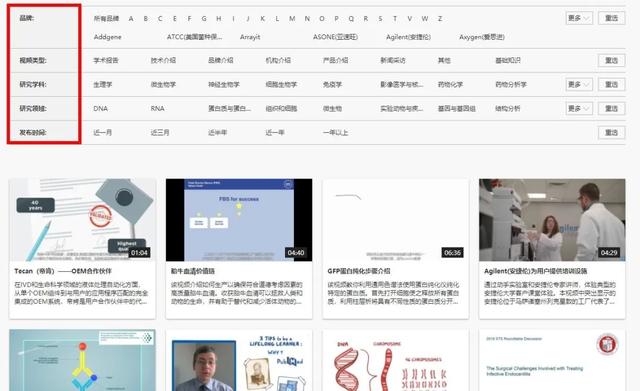Reset the brand filter row
The height and width of the screenshot is (391, 640).
(611, 18)
